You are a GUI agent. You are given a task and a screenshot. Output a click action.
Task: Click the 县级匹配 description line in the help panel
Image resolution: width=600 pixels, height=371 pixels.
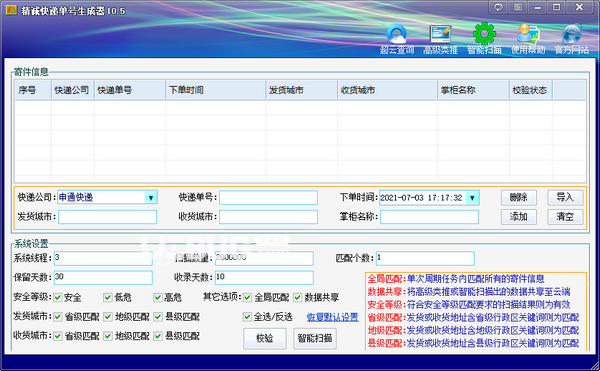pos(473,343)
